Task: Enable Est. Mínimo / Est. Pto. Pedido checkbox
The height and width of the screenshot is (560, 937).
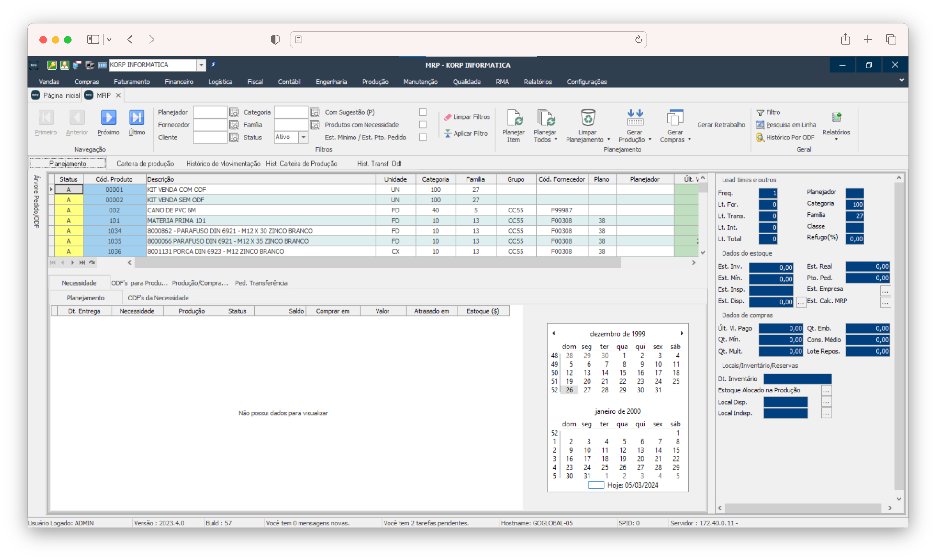Action: point(423,137)
